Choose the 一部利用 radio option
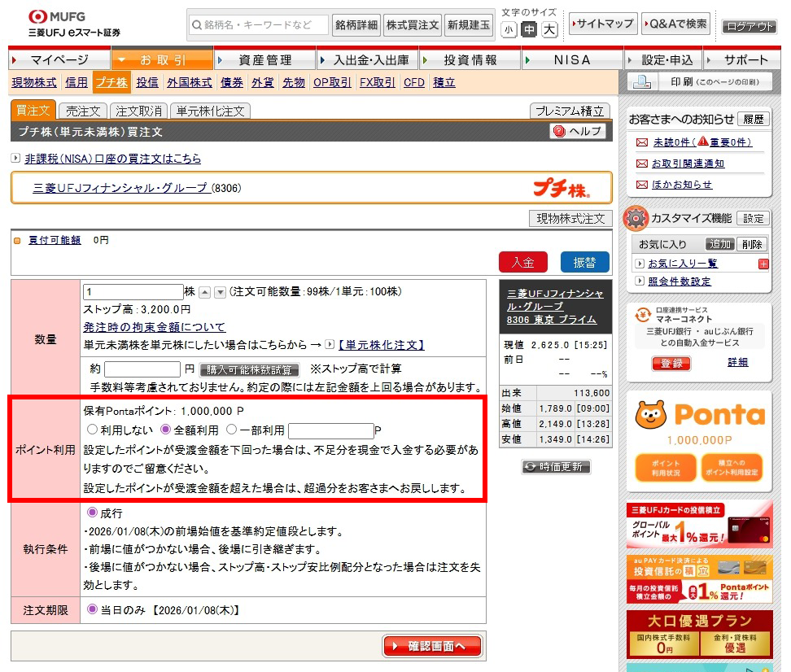 click(x=231, y=430)
